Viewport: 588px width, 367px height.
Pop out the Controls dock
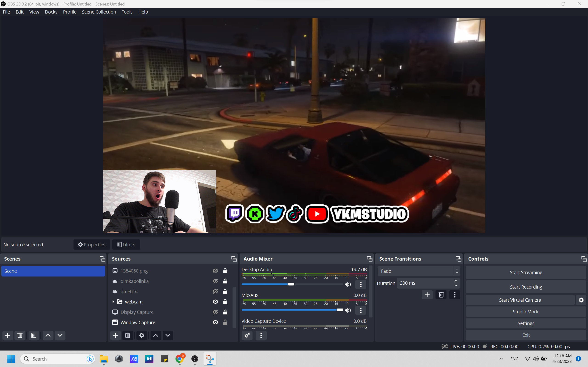584,259
